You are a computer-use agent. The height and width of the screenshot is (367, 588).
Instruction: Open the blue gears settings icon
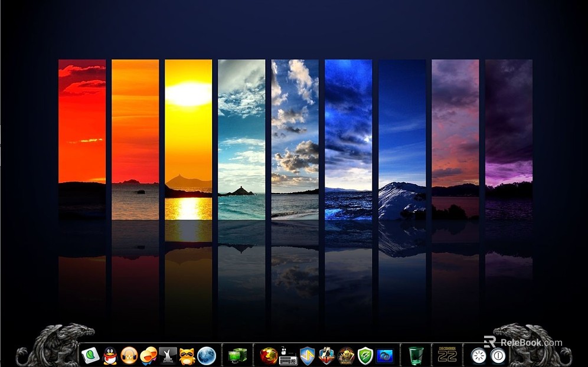tap(385, 355)
